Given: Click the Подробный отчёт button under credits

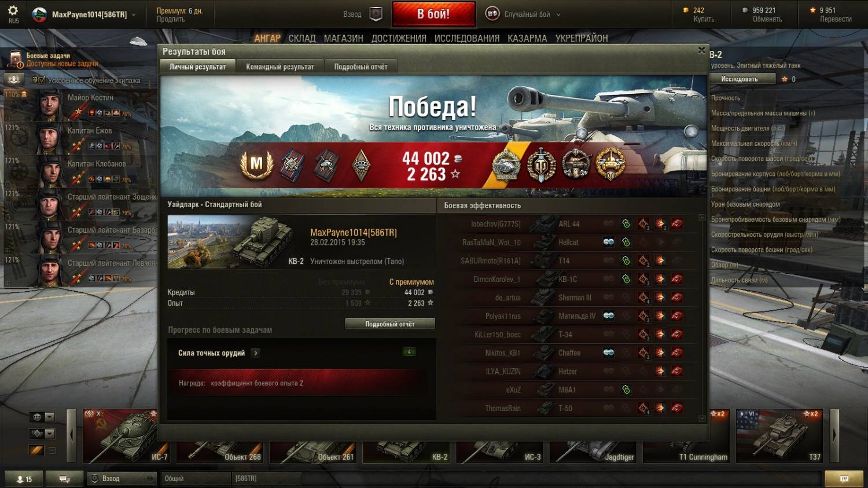Looking at the screenshot, I should [x=390, y=324].
